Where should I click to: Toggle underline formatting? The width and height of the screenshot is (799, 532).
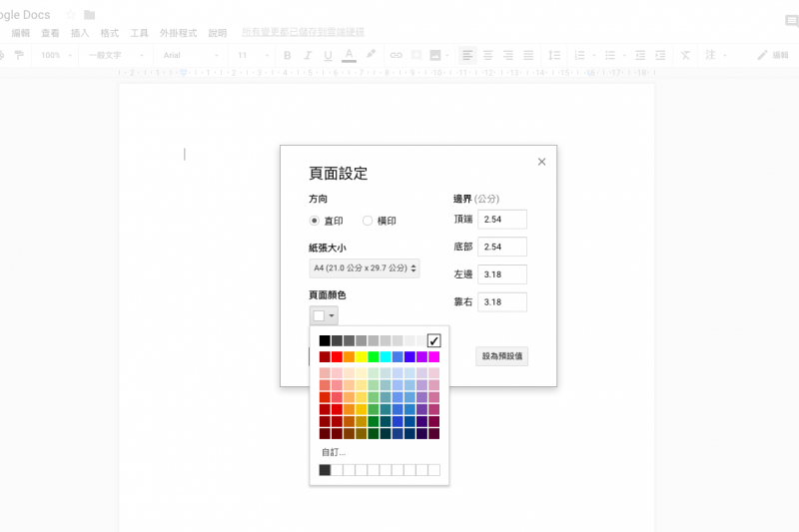tap(329, 55)
